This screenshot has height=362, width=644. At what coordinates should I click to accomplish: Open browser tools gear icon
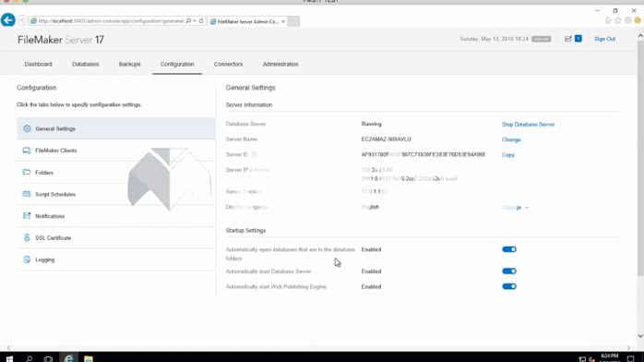[627, 20]
